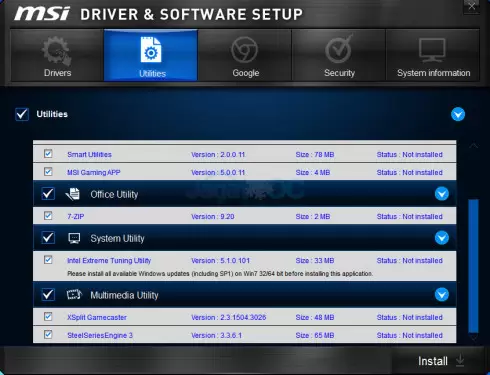Click the SteelSeriesEngine 3 name
Screen dimensions: 490x375
100,335
